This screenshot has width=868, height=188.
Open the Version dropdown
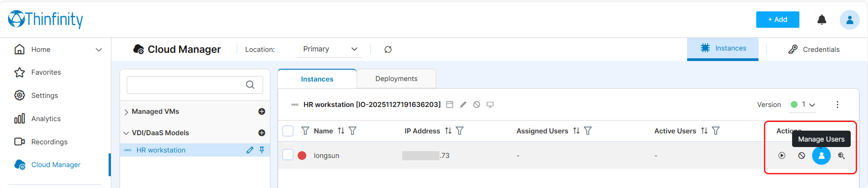point(808,105)
